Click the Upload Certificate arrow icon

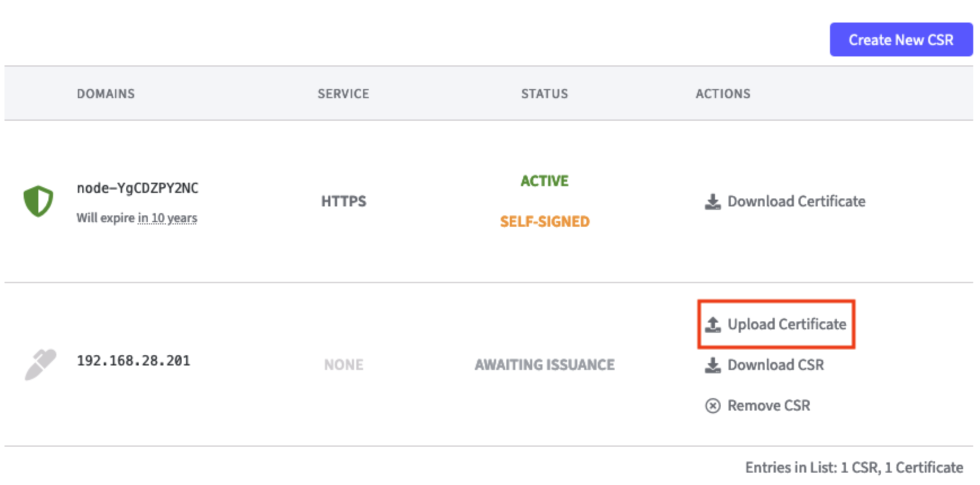tap(713, 324)
